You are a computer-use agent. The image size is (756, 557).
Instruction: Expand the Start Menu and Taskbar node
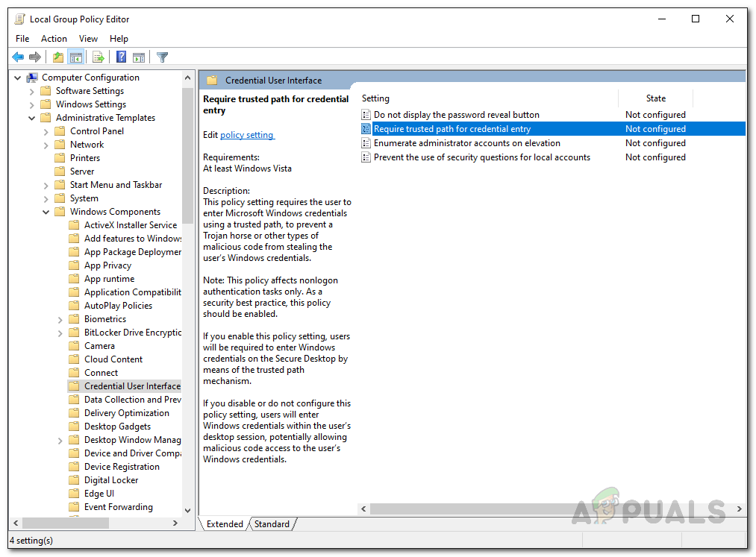(x=46, y=185)
